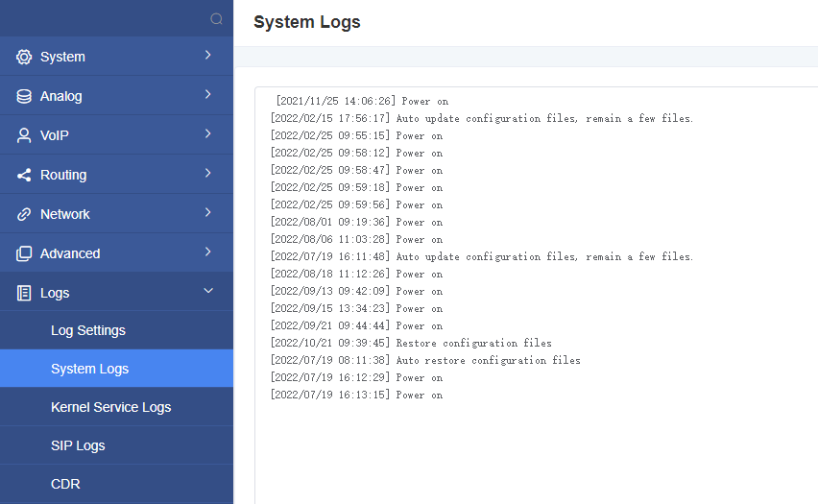Click the Network chain-link icon
Image resolution: width=818 pixels, height=504 pixels.
coord(24,214)
